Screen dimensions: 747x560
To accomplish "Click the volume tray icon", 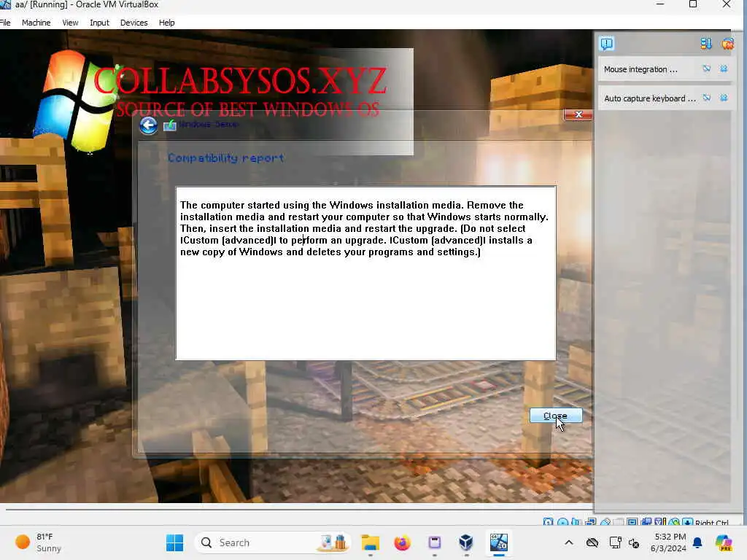I will coord(634,542).
